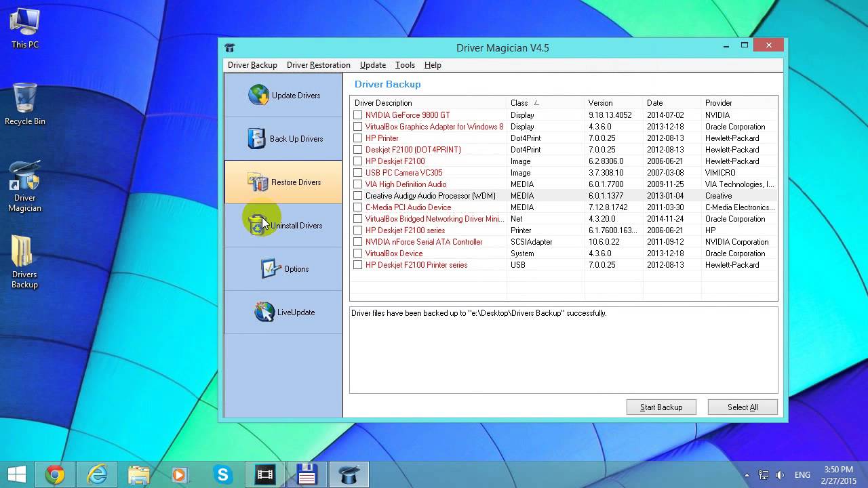Image resolution: width=868 pixels, height=488 pixels.
Task: Click the SCSIAdapter class cell
Action: (x=531, y=242)
